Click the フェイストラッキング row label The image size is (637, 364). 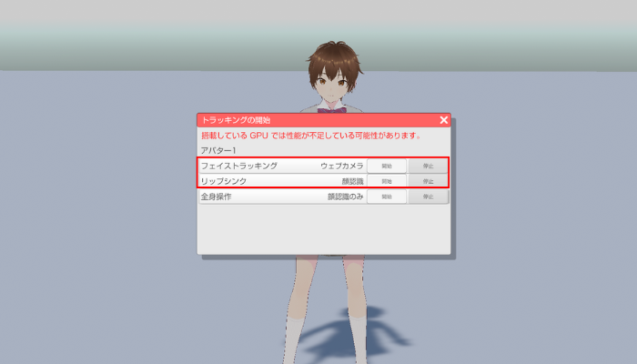tap(239, 166)
